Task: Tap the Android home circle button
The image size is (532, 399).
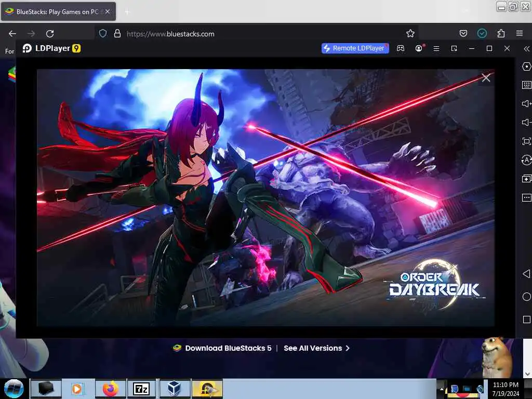Action: pos(527,297)
